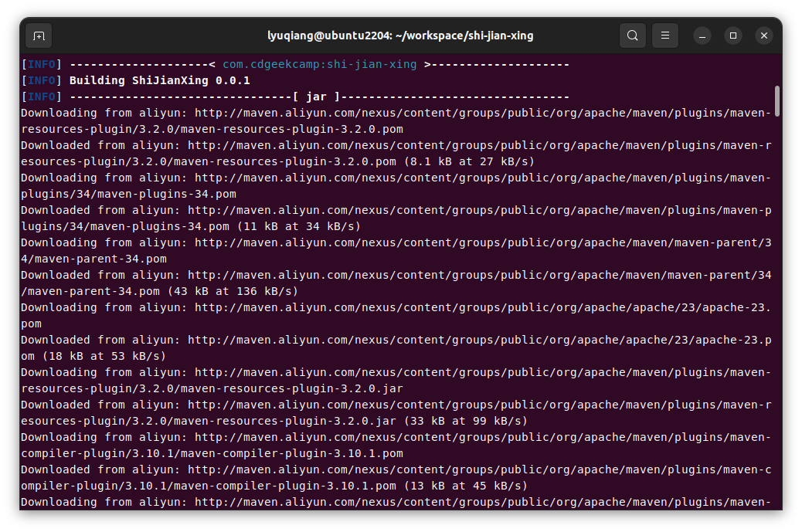Image resolution: width=802 pixels, height=532 pixels.
Task: Minimize the terminal window
Action: tap(702, 36)
